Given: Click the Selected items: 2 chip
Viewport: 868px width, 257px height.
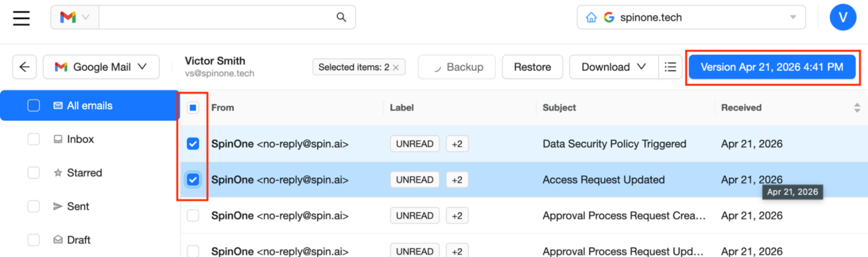Looking at the screenshot, I should click(x=358, y=67).
